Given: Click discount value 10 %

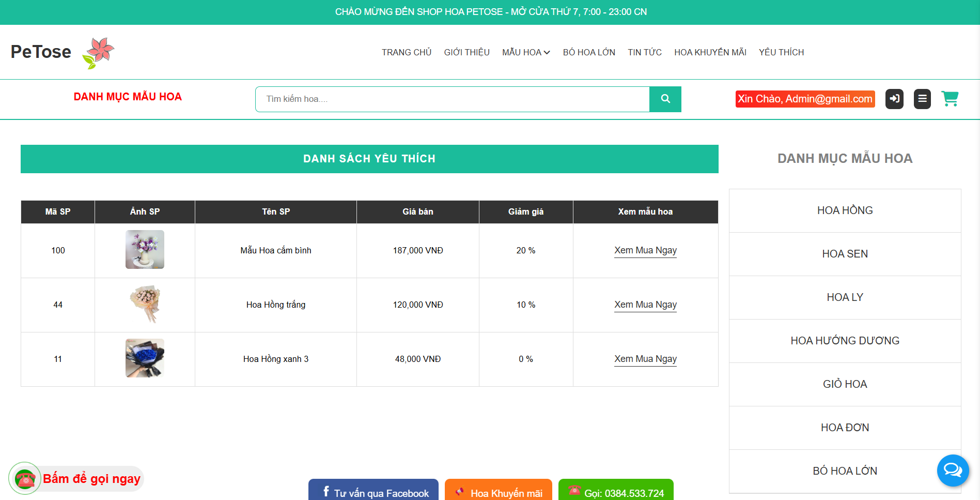Looking at the screenshot, I should pos(526,305).
